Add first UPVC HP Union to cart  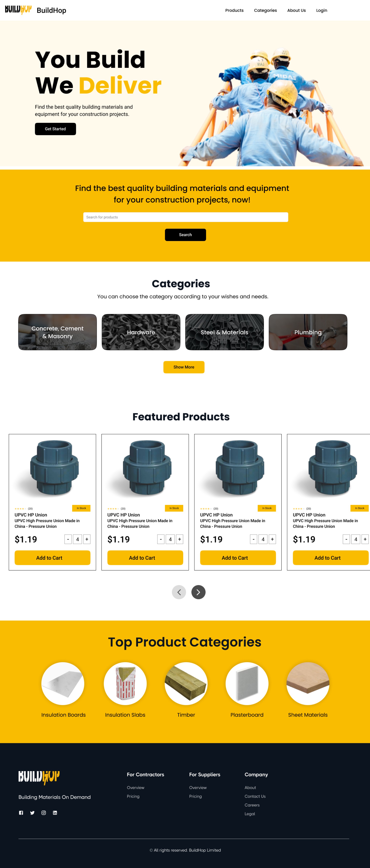52,558
